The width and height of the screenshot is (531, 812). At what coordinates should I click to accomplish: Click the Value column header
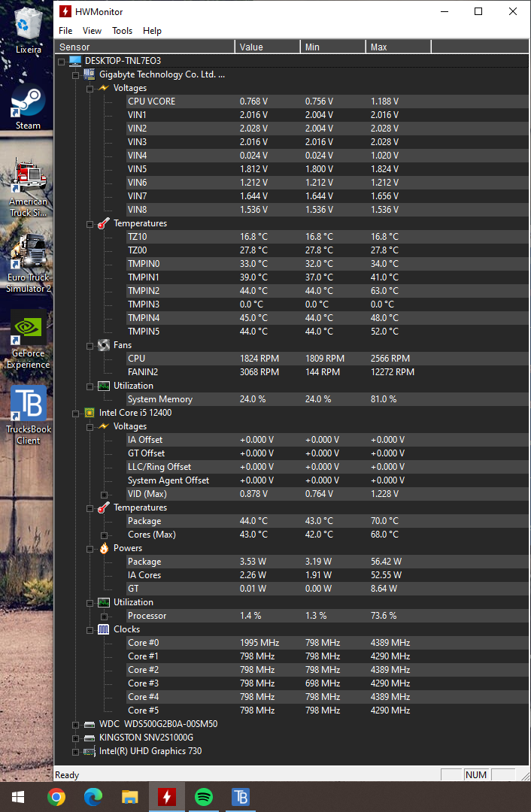coord(267,47)
